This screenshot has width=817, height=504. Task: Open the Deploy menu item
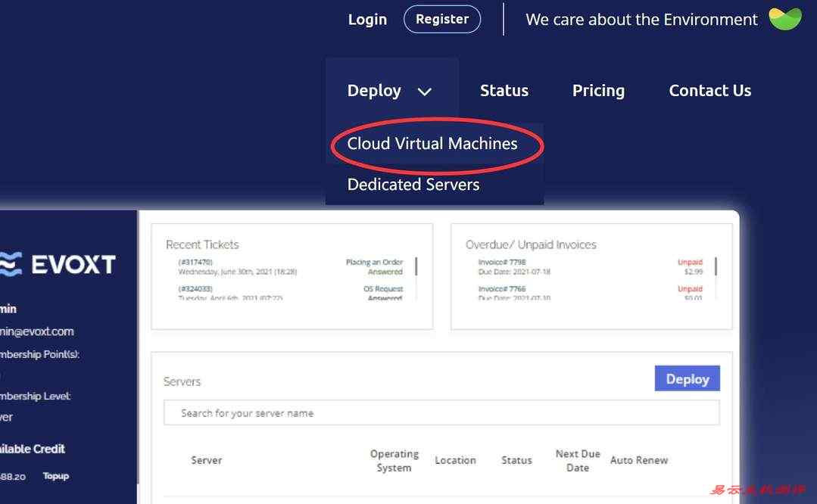pos(374,91)
